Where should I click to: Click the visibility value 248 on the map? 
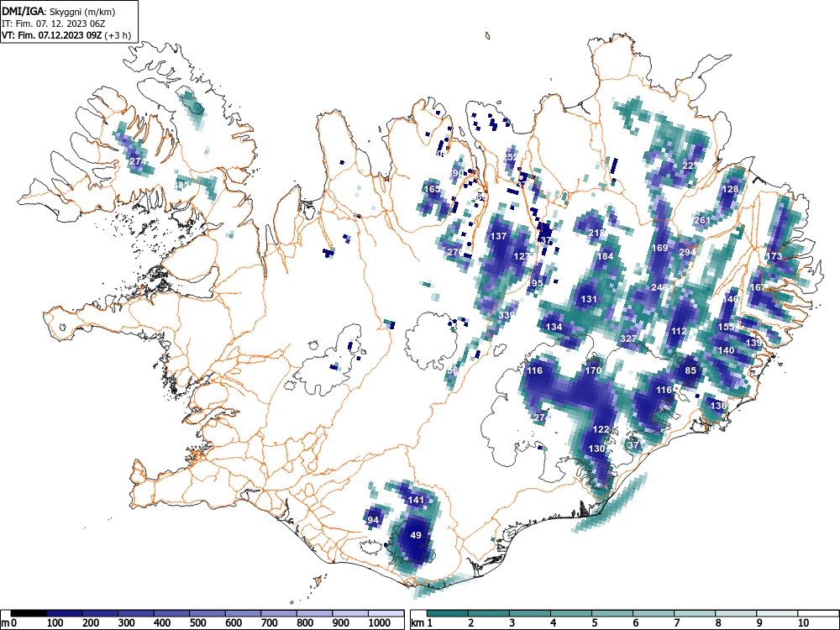click(x=659, y=287)
